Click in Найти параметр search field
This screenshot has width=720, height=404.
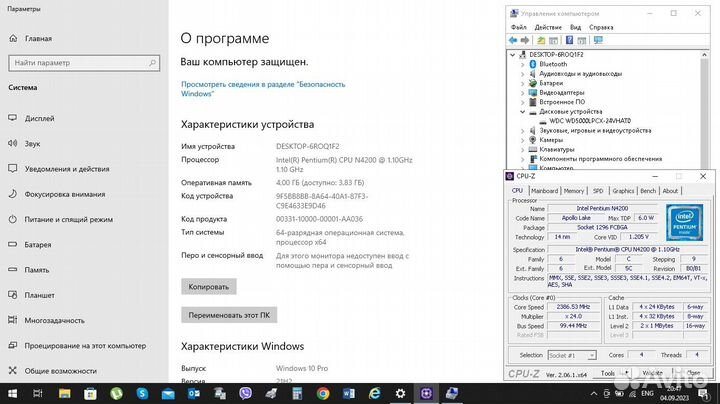point(84,63)
